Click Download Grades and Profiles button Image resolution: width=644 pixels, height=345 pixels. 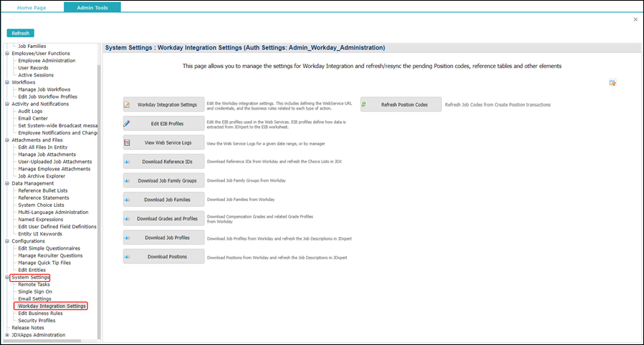coord(164,218)
